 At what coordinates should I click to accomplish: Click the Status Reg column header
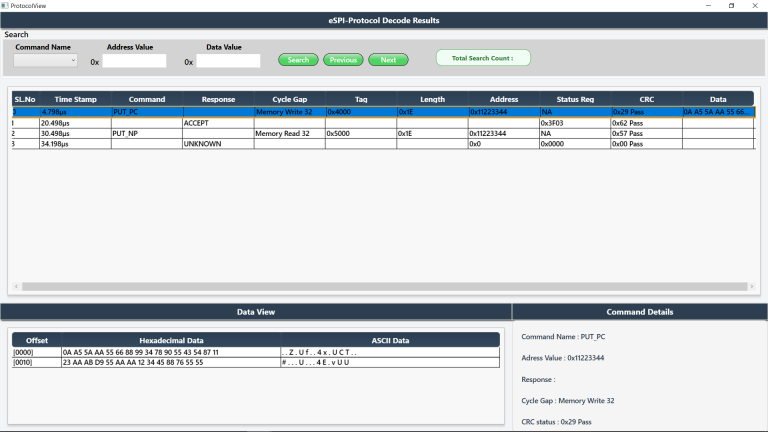point(575,99)
